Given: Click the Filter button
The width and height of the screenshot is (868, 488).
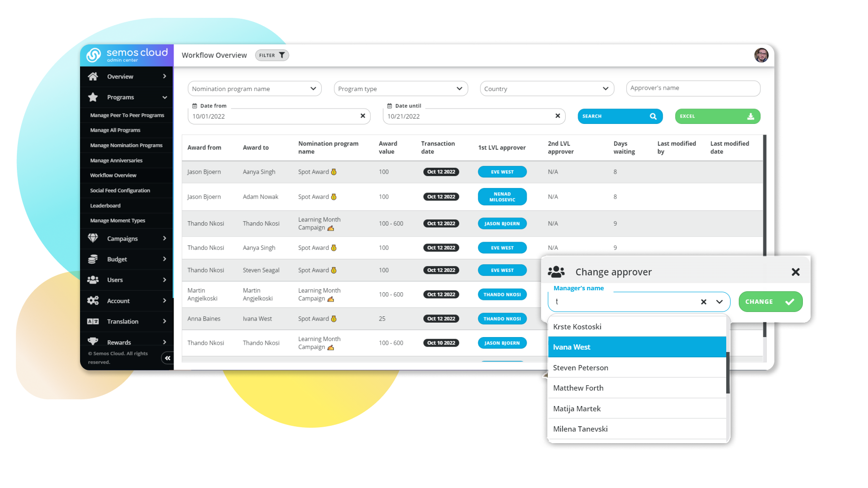Looking at the screenshot, I should point(272,55).
